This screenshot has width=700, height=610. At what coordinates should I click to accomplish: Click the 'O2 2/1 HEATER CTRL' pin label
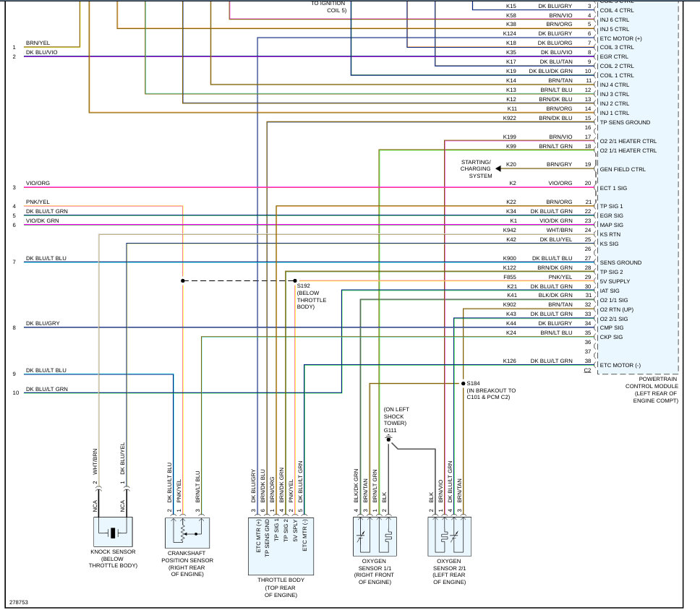click(x=628, y=141)
